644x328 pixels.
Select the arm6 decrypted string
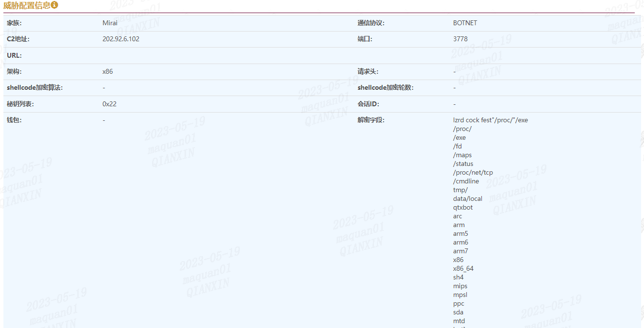(460, 242)
